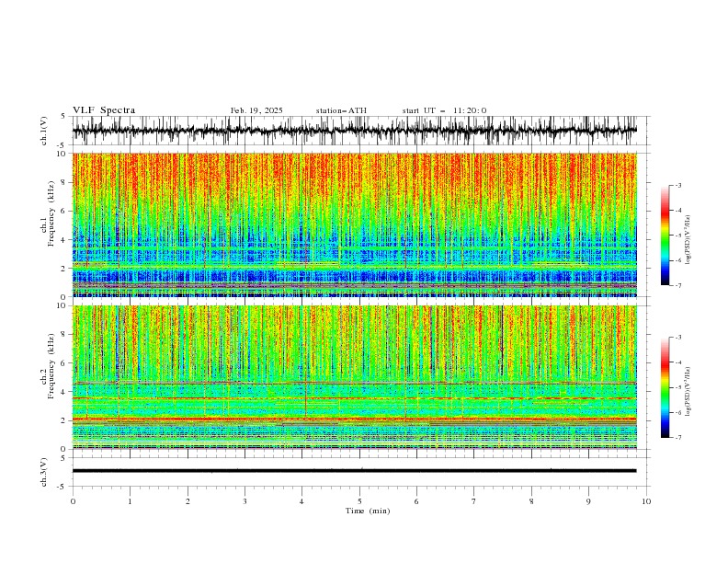Click time axis tick label 3

coord(245,501)
